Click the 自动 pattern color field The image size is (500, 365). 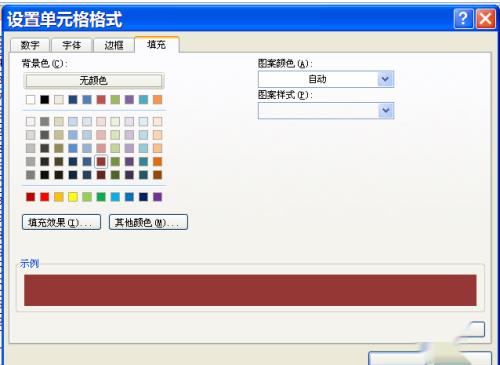[x=318, y=79]
